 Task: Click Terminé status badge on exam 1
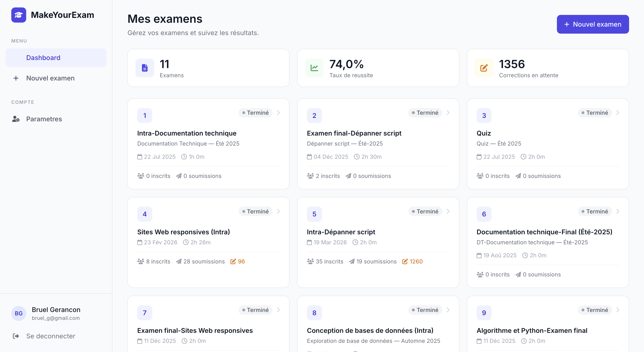[x=255, y=113]
